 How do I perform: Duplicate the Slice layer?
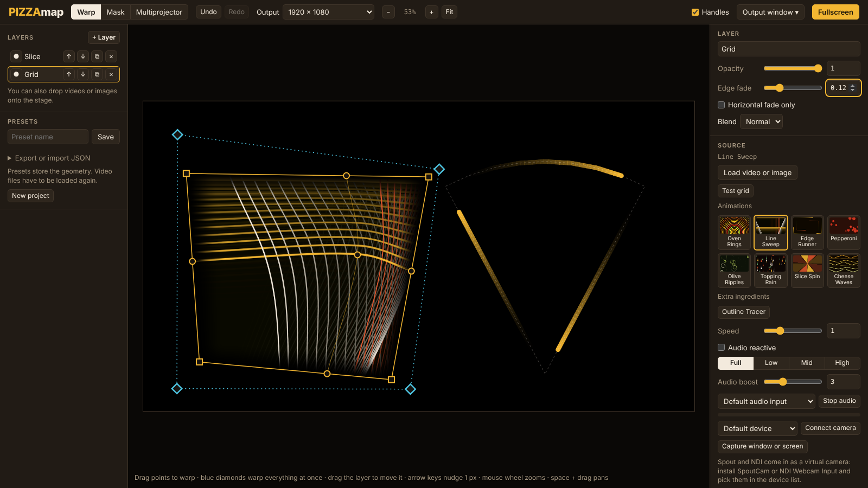[x=97, y=56]
